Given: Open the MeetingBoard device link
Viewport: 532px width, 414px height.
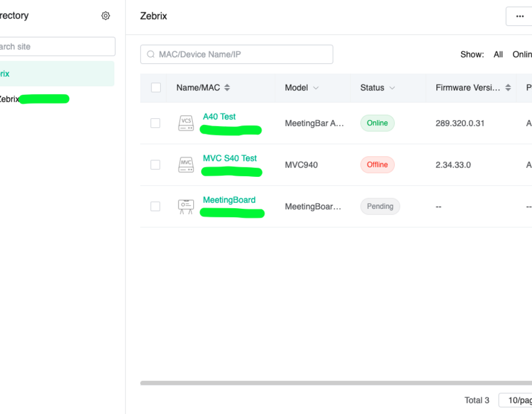Looking at the screenshot, I should (229, 200).
